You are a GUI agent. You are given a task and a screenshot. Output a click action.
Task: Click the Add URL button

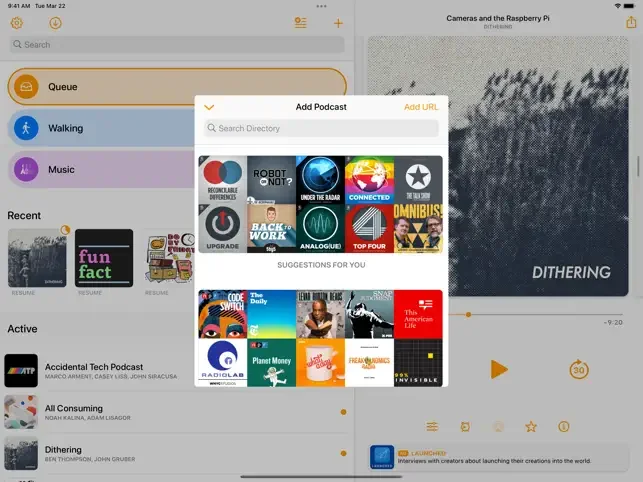point(421,107)
